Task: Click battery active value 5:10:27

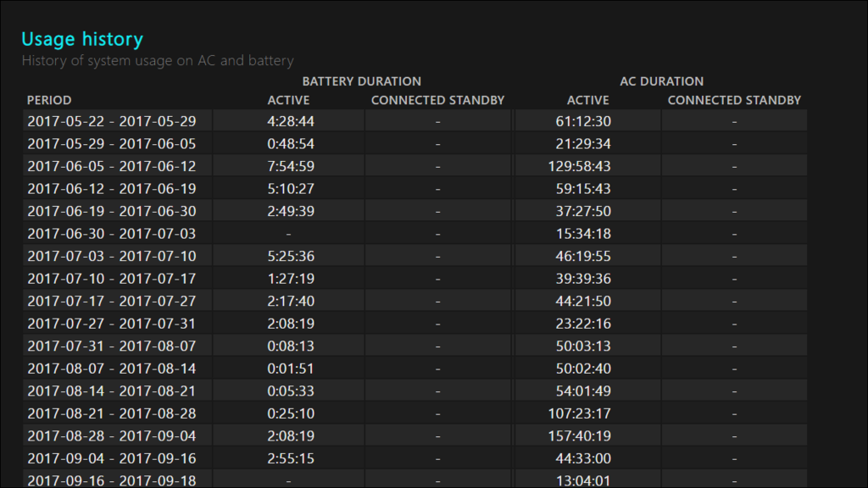Action: click(291, 189)
